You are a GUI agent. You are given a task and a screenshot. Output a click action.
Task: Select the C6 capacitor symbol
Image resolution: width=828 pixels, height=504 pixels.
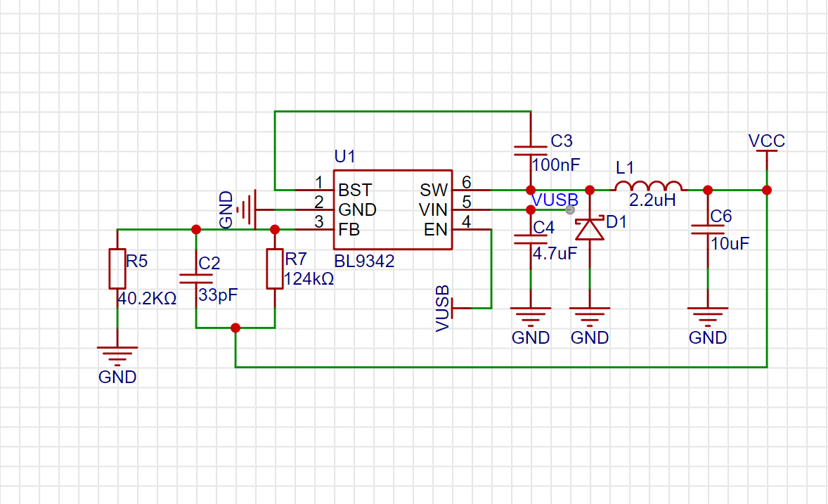pos(708,229)
